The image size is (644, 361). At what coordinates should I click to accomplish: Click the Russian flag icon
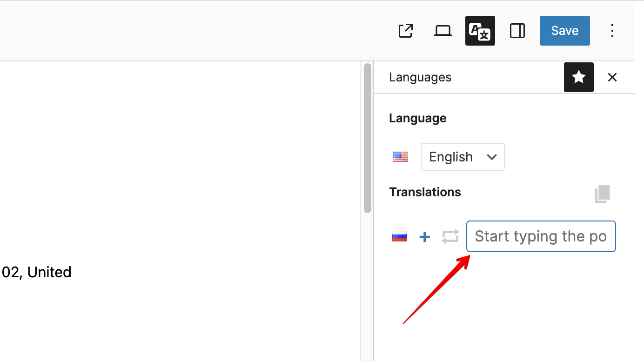399,237
